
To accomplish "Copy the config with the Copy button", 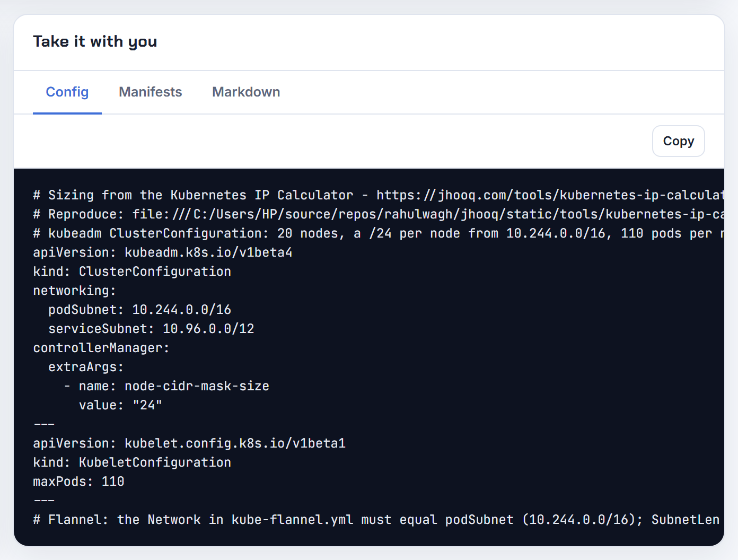I will 678,141.
